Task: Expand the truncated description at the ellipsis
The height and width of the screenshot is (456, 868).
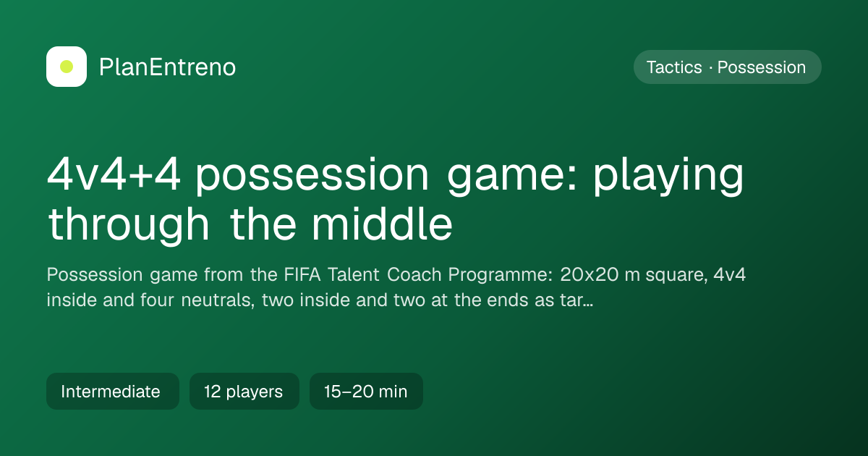Action: coord(587,300)
